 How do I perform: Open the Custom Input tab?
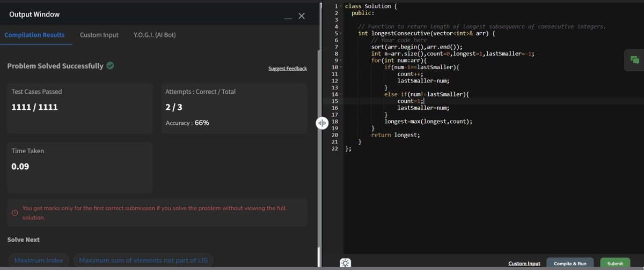pos(99,35)
